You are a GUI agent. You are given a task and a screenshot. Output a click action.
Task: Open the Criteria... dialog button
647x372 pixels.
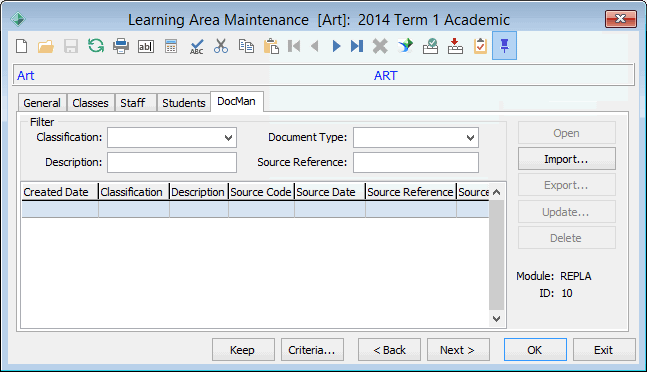pos(312,350)
